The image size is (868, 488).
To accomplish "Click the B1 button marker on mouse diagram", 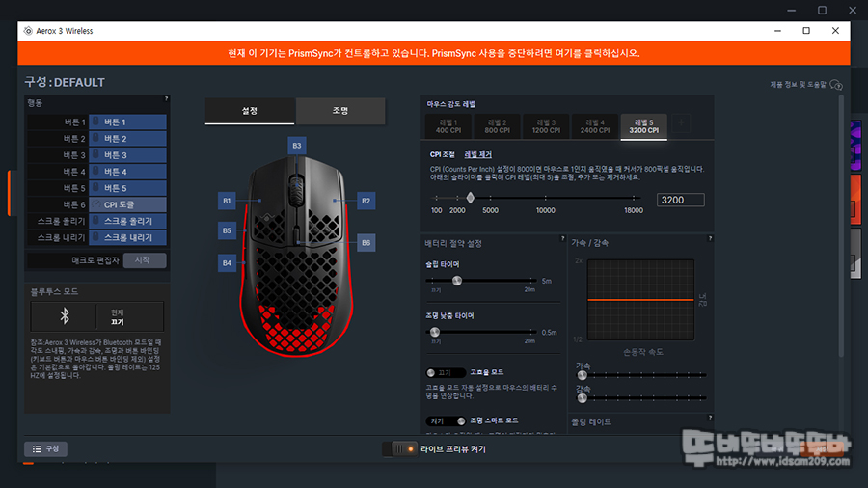I will tap(227, 201).
